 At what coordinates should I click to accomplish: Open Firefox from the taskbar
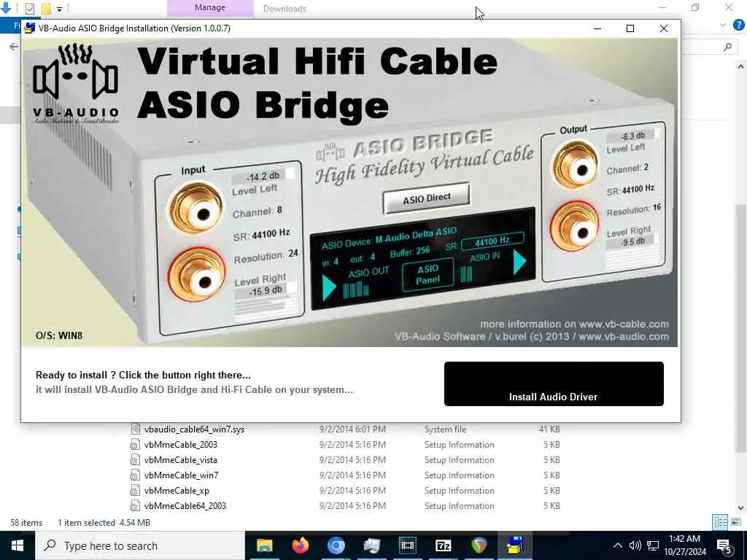point(300,545)
